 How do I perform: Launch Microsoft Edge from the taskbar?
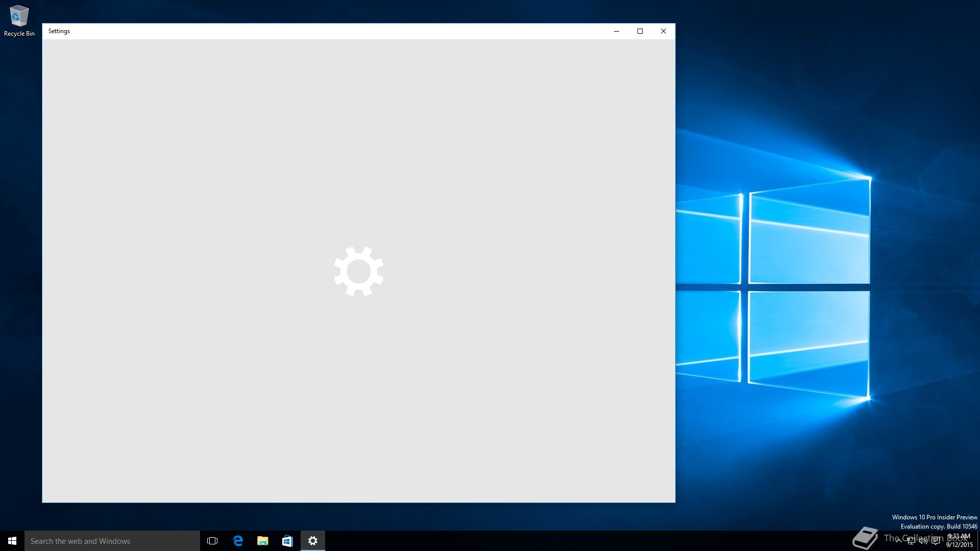238,541
